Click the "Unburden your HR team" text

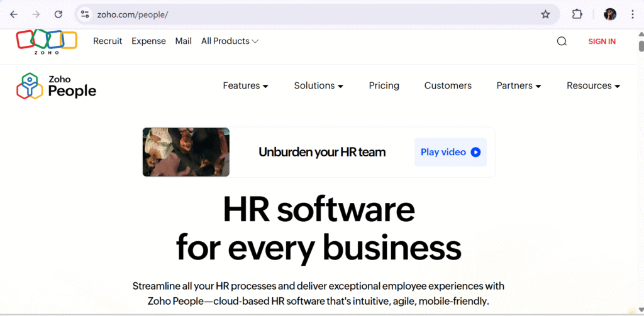point(322,152)
